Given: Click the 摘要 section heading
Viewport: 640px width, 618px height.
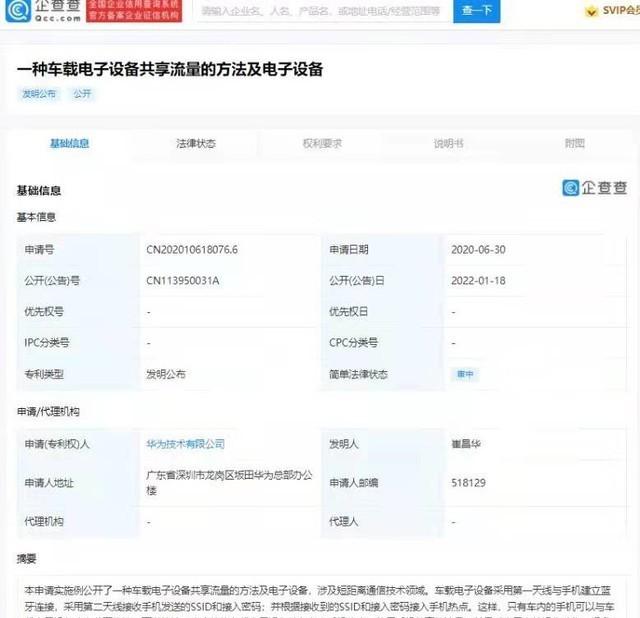Looking at the screenshot, I should (27, 559).
